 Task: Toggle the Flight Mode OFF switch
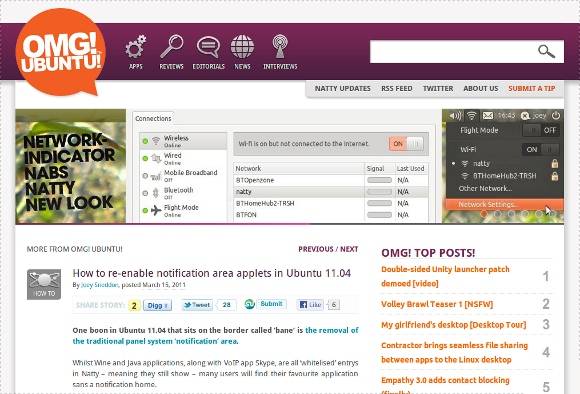point(541,130)
